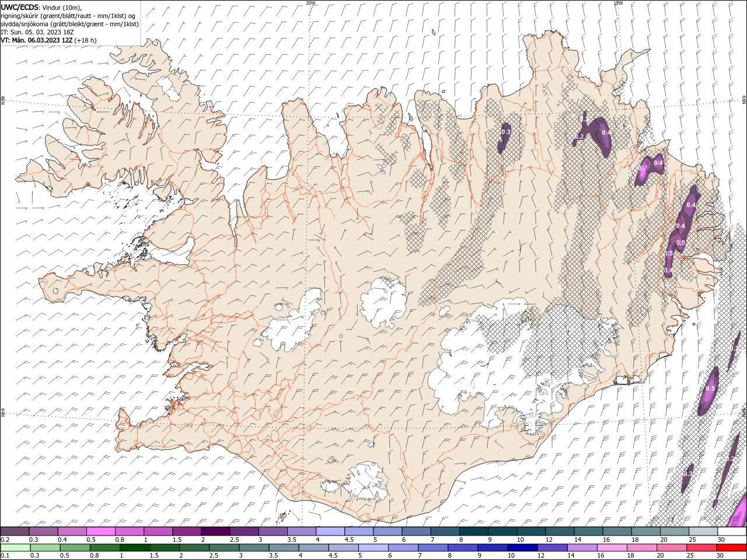747x560 pixels.
Task: Select the rain scale 0.1 palest green swatch
Action: (x=16, y=548)
